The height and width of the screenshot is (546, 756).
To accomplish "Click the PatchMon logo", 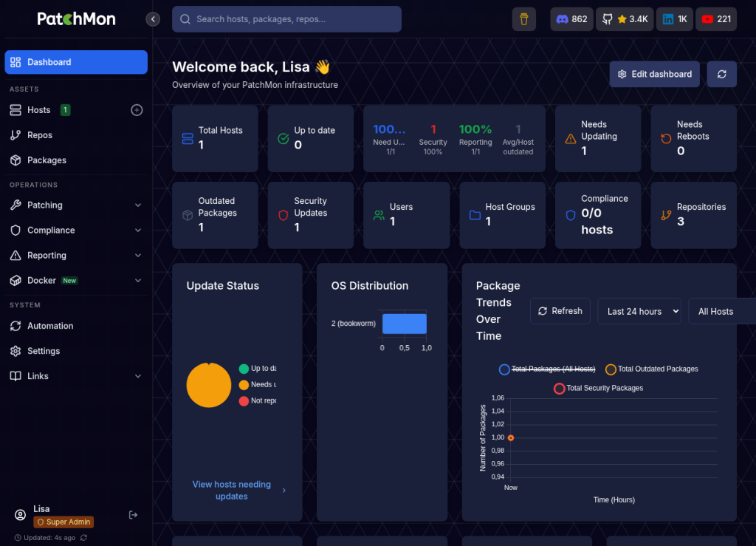I will point(76,18).
